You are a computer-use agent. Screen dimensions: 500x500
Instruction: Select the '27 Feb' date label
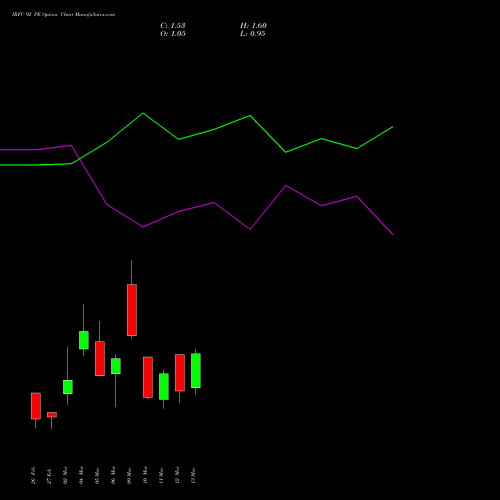[x=49, y=475]
